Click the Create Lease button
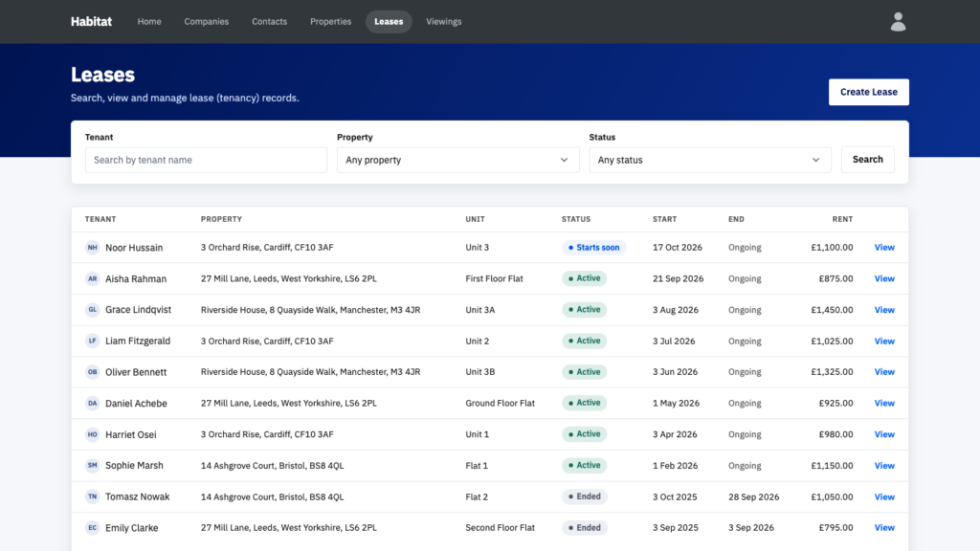 pyautogui.click(x=869, y=92)
